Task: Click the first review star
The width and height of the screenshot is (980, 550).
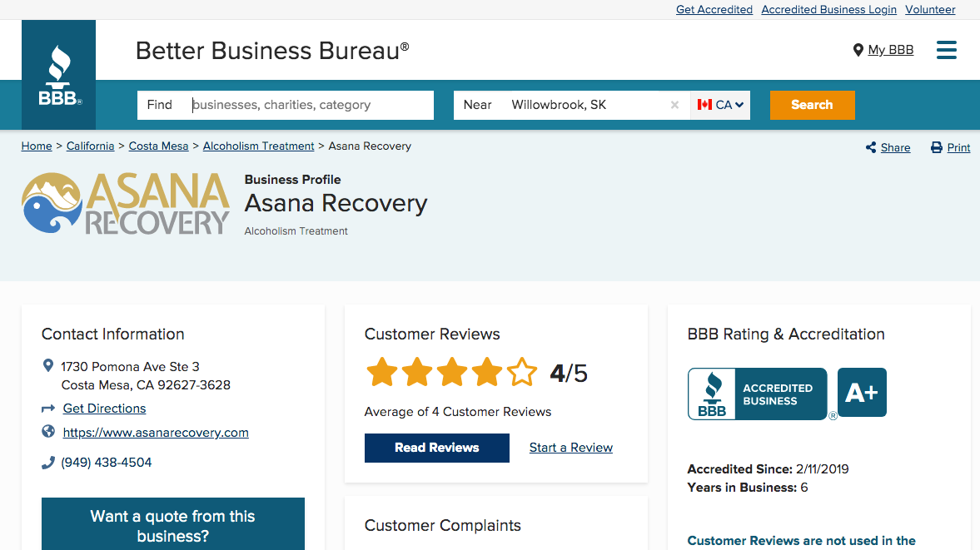Action: pyautogui.click(x=382, y=372)
